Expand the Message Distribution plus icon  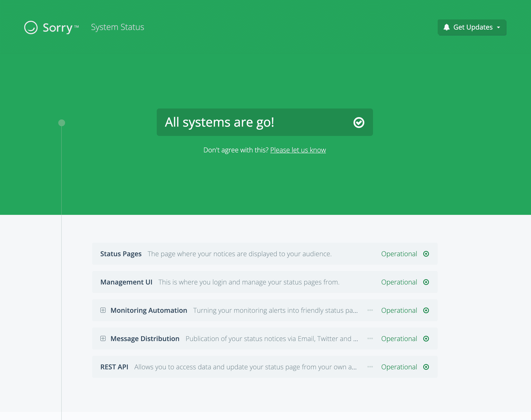(x=103, y=339)
